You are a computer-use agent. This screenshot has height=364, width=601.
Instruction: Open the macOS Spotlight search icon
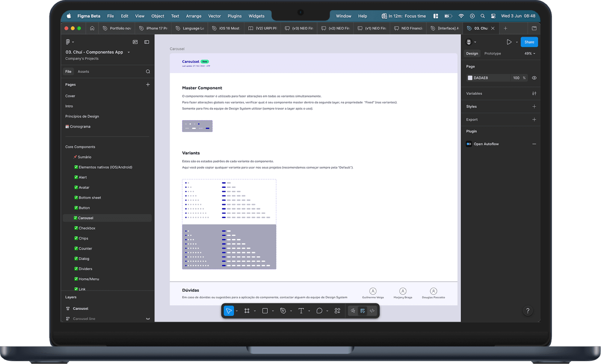point(483,16)
